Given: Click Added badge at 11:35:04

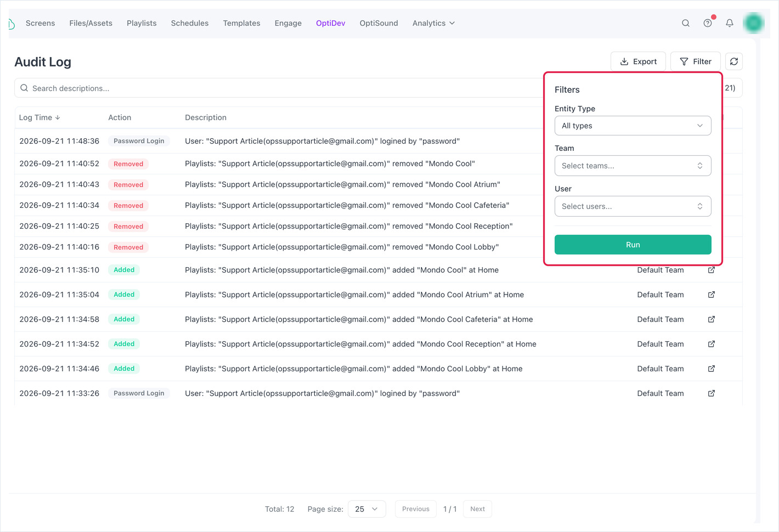Looking at the screenshot, I should 124,295.
